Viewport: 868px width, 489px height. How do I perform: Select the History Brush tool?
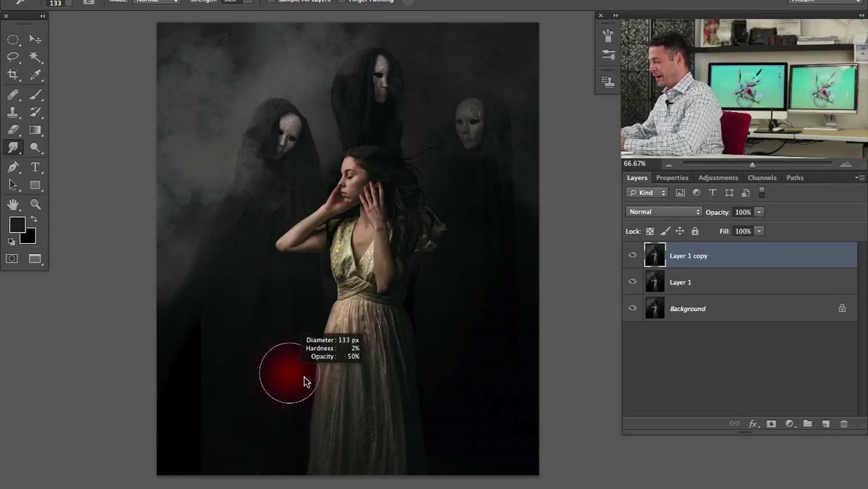pos(35,112)
